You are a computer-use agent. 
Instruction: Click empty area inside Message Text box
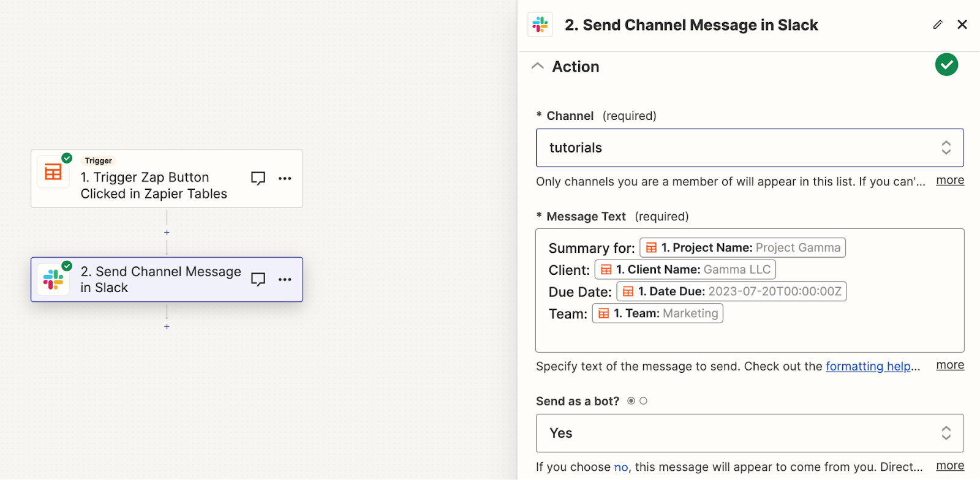click(x=750, y=337)
